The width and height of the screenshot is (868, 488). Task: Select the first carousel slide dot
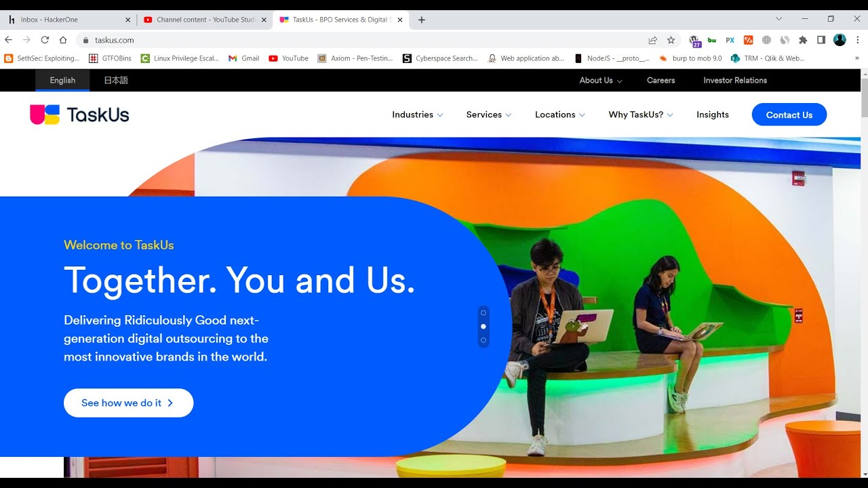[484, 312]
